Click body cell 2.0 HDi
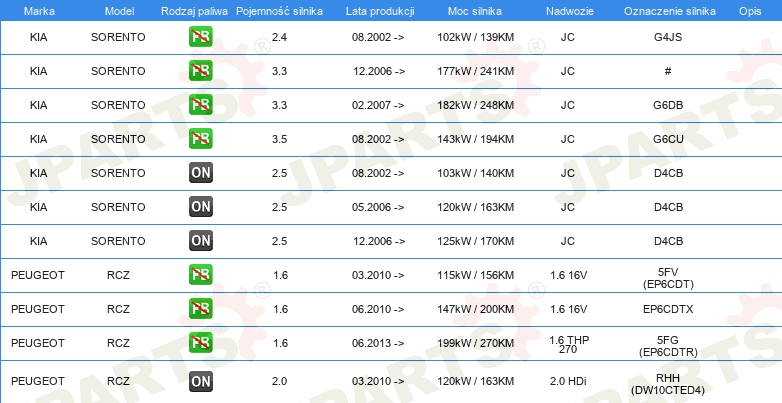 (568, 381)
